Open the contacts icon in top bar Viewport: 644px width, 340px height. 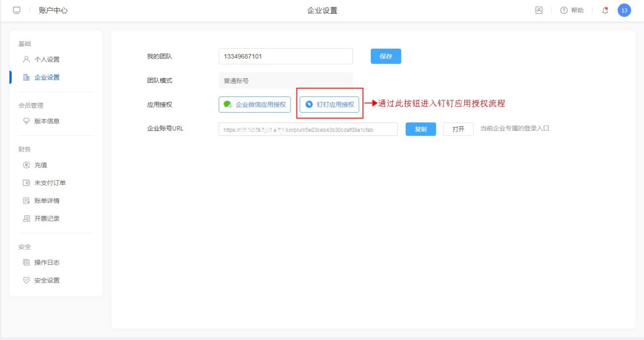[x=539, y=10]
